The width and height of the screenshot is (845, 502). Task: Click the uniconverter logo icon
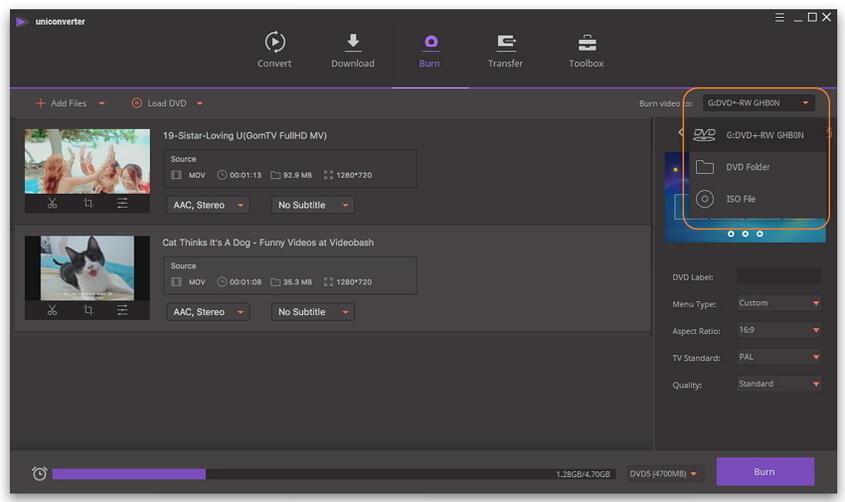[22, 22]
